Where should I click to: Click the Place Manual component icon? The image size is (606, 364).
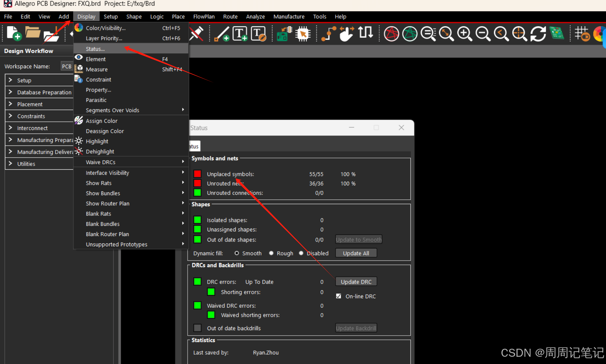284,34
